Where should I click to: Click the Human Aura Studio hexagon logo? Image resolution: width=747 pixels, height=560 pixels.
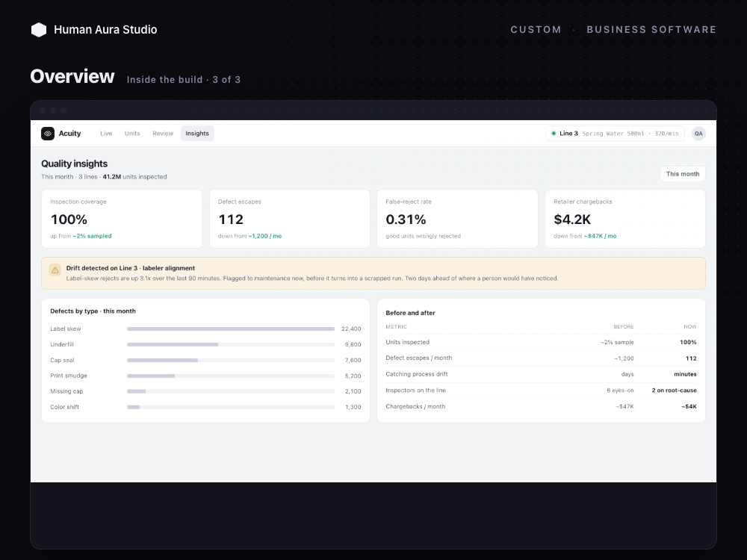coord(39,30)
